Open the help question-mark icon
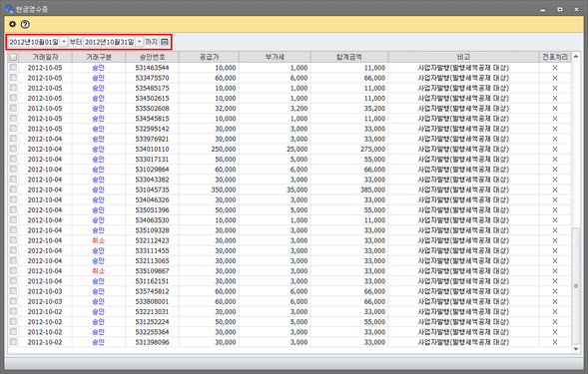This screenshot has height=374, width=588. [x=25, y=24]
